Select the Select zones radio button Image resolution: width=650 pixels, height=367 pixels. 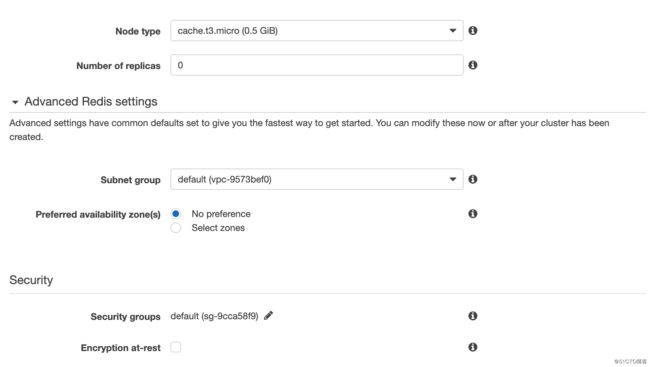click(176, 228)
